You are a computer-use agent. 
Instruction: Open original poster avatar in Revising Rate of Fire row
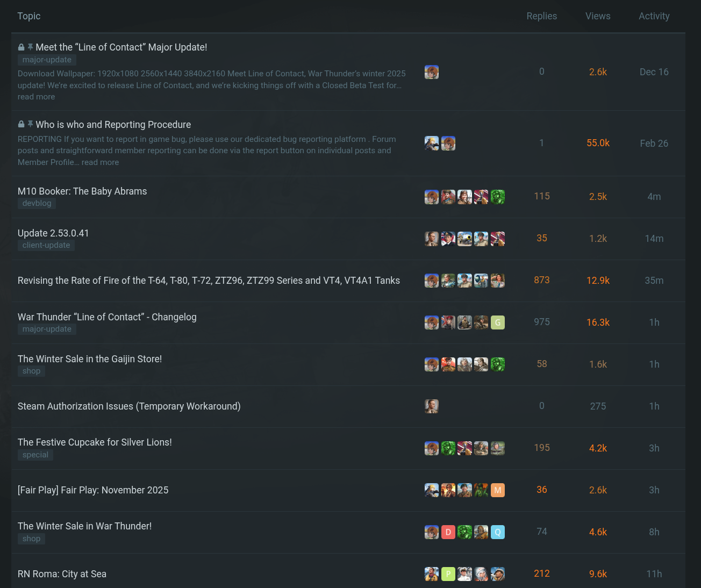click(432, 281)
